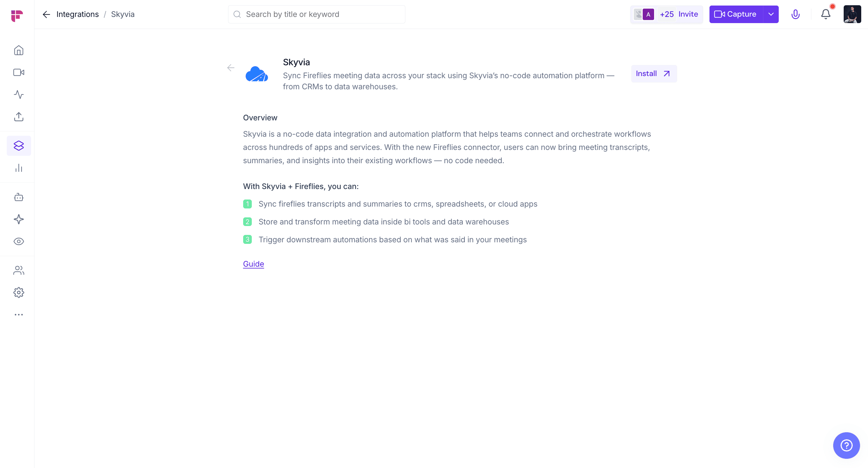This screenshot has width=868, height=468.
Task: Open meetings via the video camera sidebar icon
Action: point(18,72)
